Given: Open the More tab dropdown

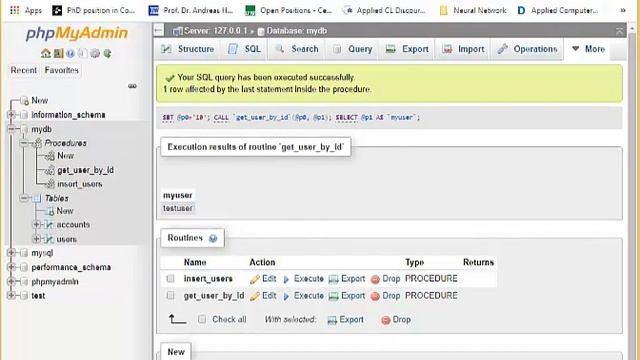Looking at the screenshot, I should [588, 49].
